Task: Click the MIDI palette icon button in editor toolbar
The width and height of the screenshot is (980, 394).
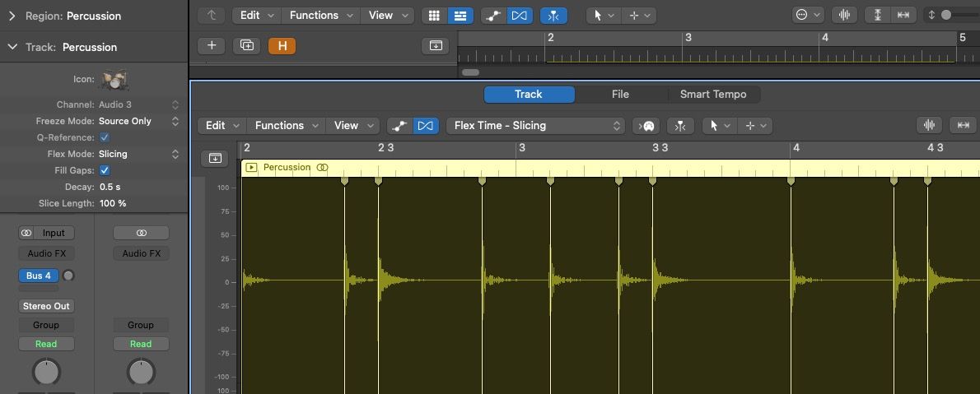Action: (x=646, y=126)
